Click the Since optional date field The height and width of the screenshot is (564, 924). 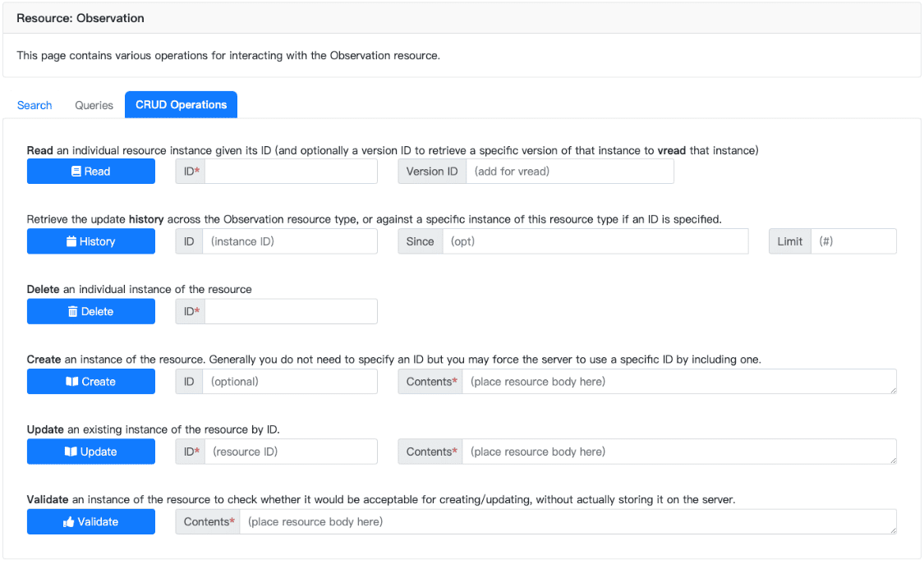[x=595, y=241]
